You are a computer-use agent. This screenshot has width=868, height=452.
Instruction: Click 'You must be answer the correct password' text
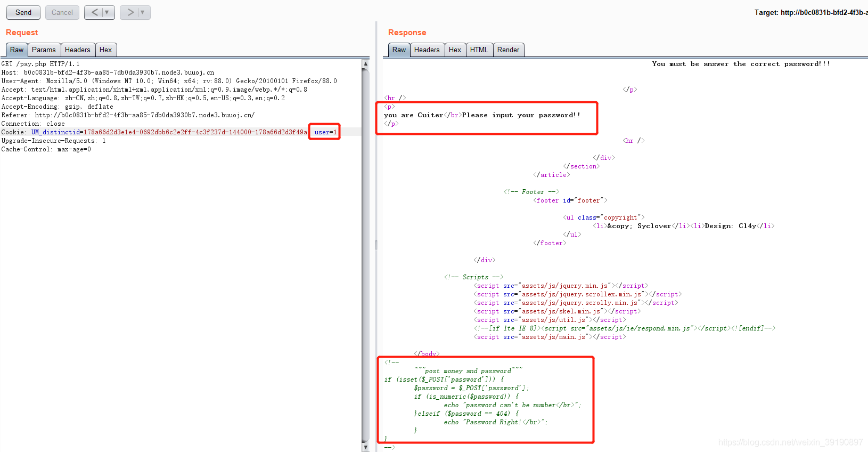(x=741, y=64)
